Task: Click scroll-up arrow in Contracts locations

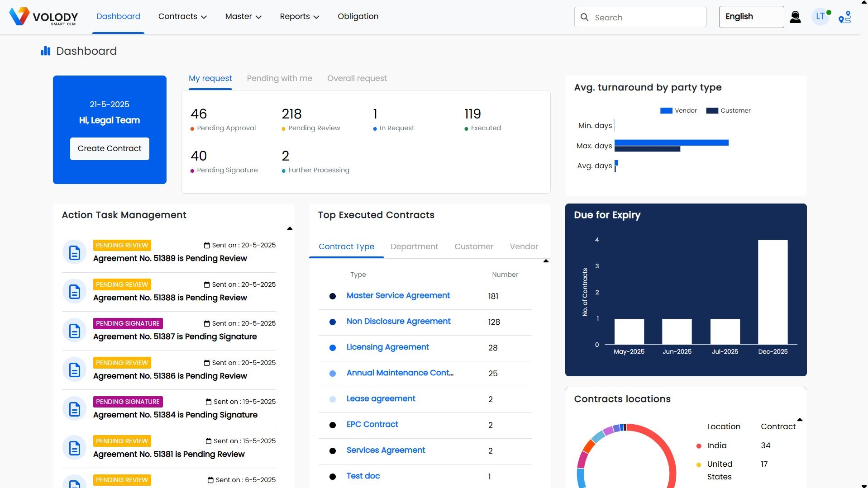Action: point(800,420)
